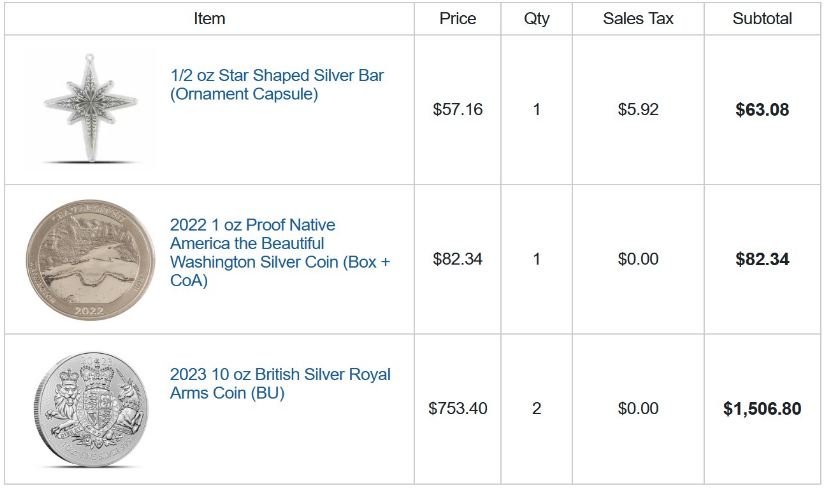
Task: Click the quantity 2 for Royal Arms Coin
Action: click(537, 409)
